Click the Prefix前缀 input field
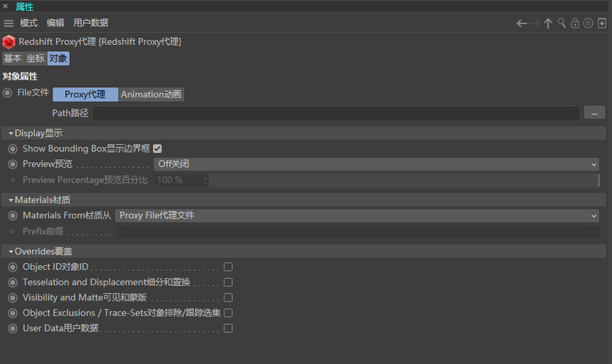The width and height of the screenshot is (612, 364). (357, 232)
